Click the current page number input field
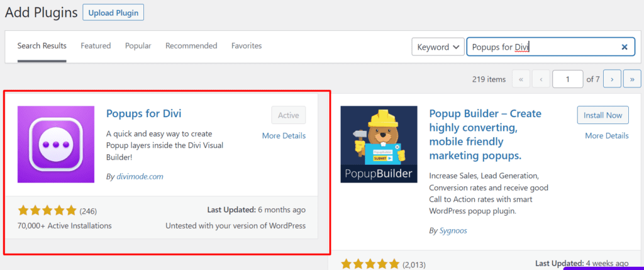 coord(567,79)
